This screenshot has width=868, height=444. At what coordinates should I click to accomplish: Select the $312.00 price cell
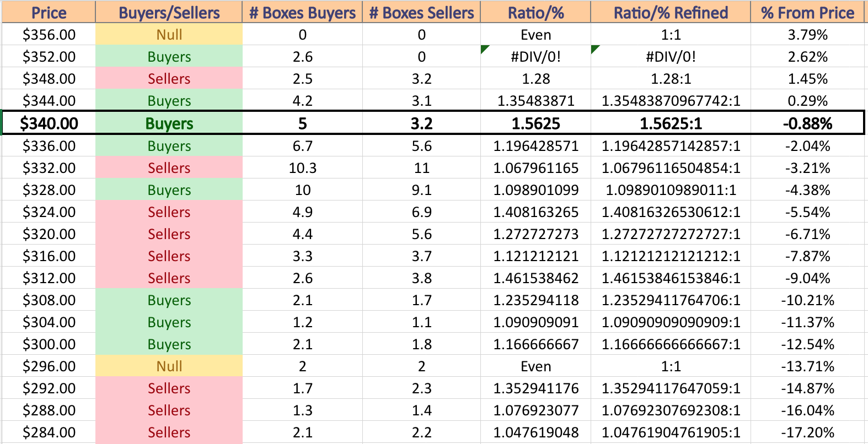tap(49, 278)
